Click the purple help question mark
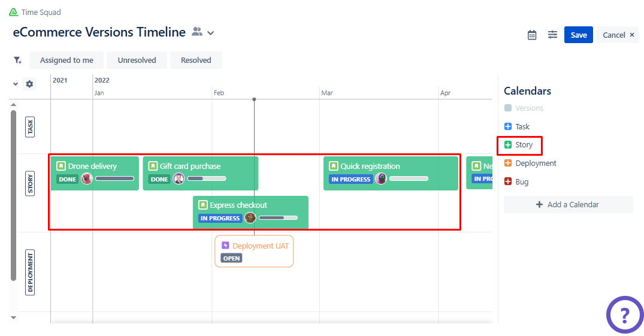 coord(624,314)
